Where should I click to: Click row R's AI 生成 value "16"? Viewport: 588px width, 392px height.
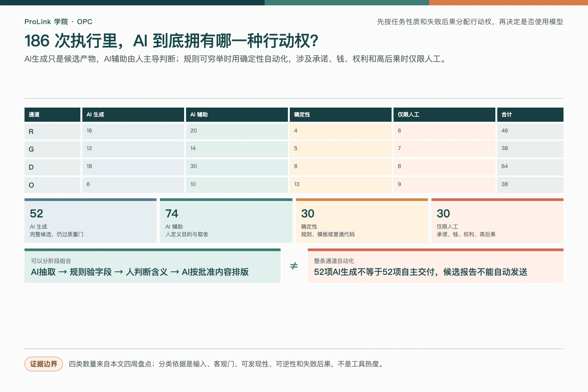89,131
